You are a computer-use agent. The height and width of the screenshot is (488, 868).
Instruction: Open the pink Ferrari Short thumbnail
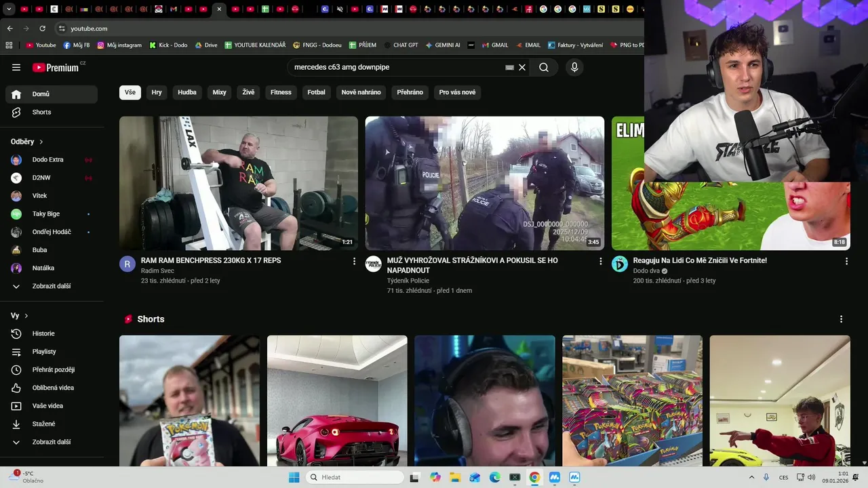pos(337,401)
